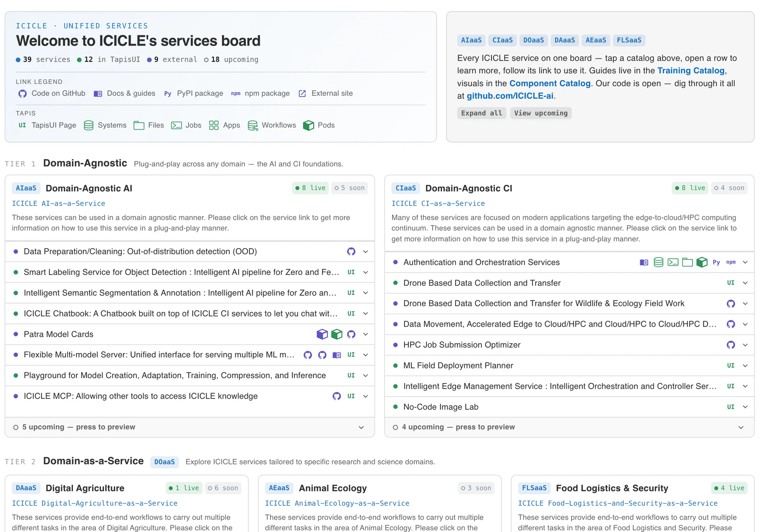Select AEaaS catalog chip in intro panel
This screenshot has width=760, height=532.
coord(596,40)
